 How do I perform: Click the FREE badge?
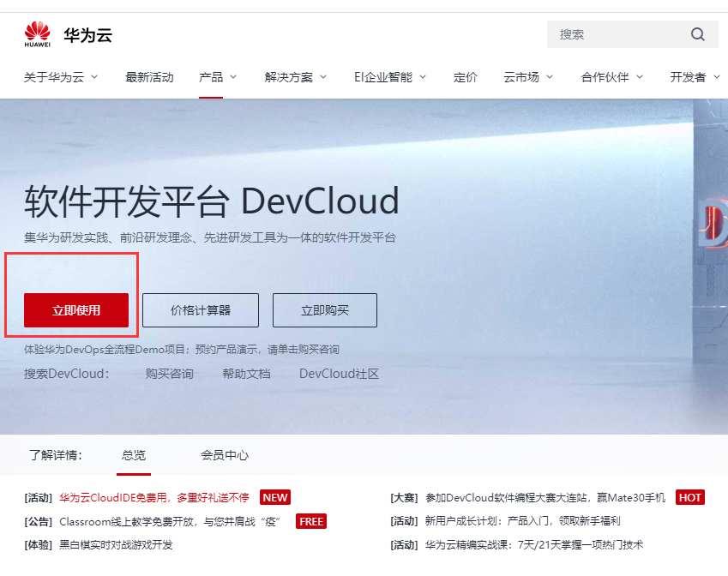[311, 522]
